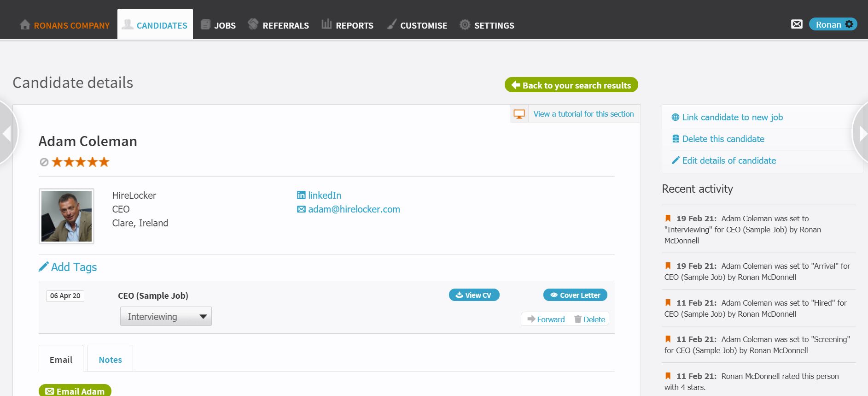Delete the CEO job application
This screenshot has height=396, width=868.
pos(589,319)
